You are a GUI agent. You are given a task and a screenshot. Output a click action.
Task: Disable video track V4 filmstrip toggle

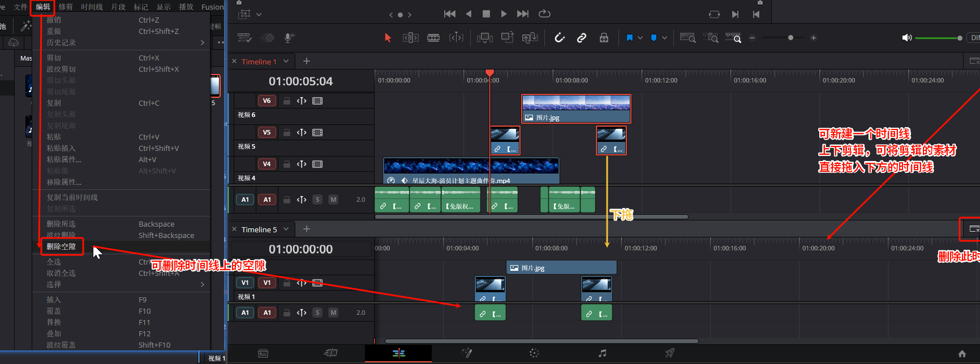point(317,164)
